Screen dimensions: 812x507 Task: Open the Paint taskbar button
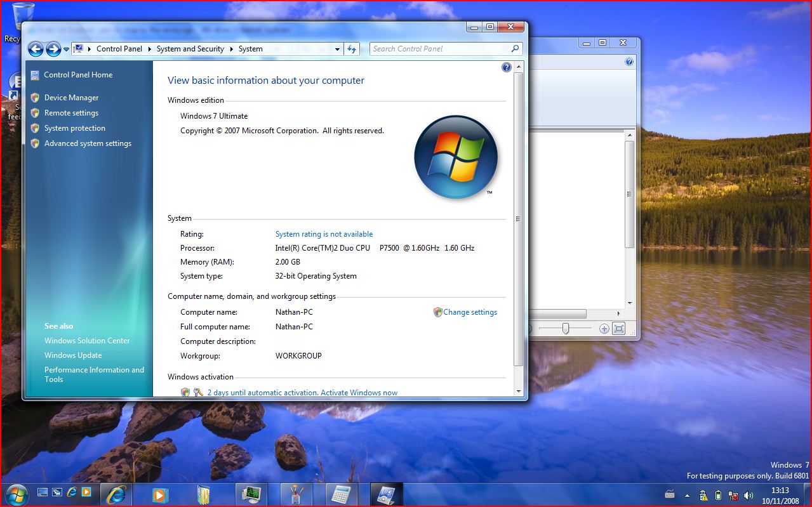pos(296,494)
